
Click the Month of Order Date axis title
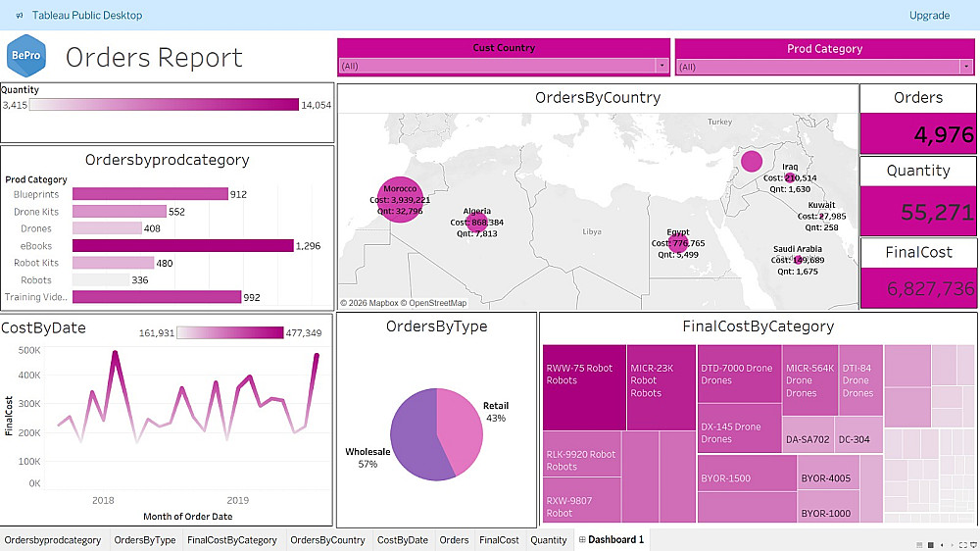pyautogui.click(x=187, y=517)
